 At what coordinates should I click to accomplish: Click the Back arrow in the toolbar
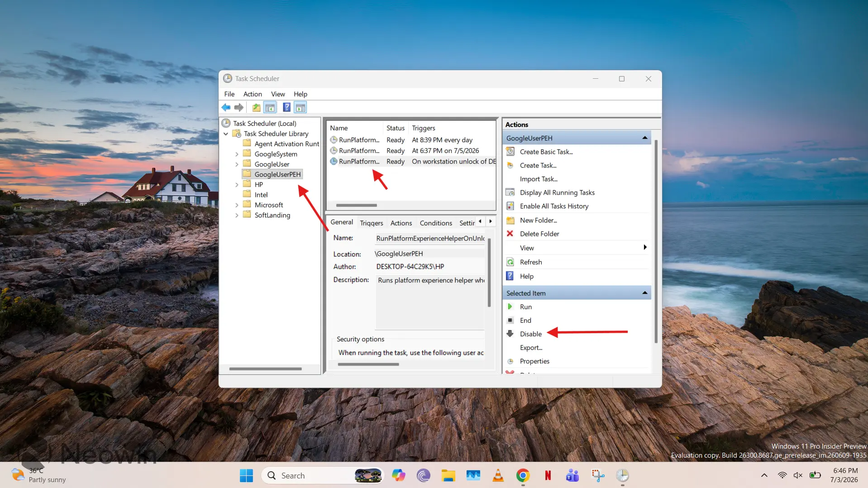tap(226, 108)
